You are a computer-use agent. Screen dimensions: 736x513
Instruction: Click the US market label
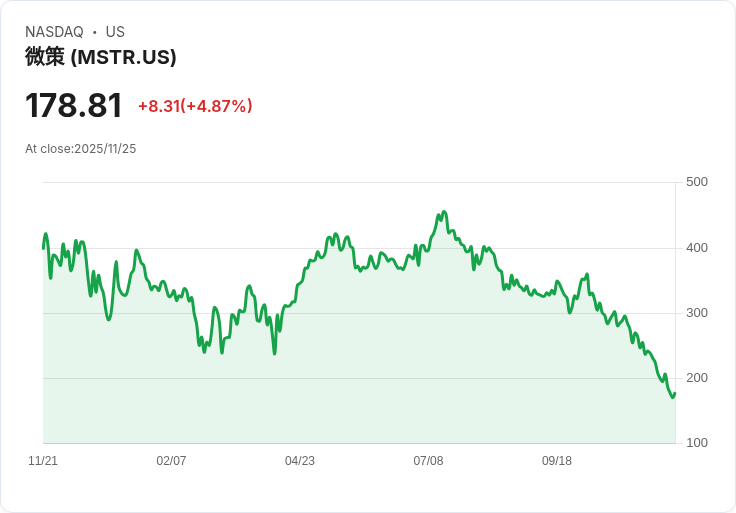(115, 32)
